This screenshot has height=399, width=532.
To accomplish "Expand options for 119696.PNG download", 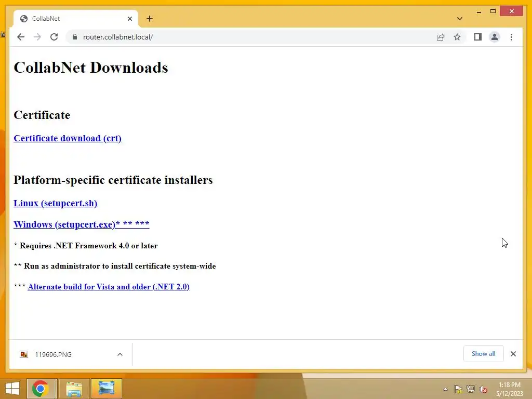I will coord(120,354).
